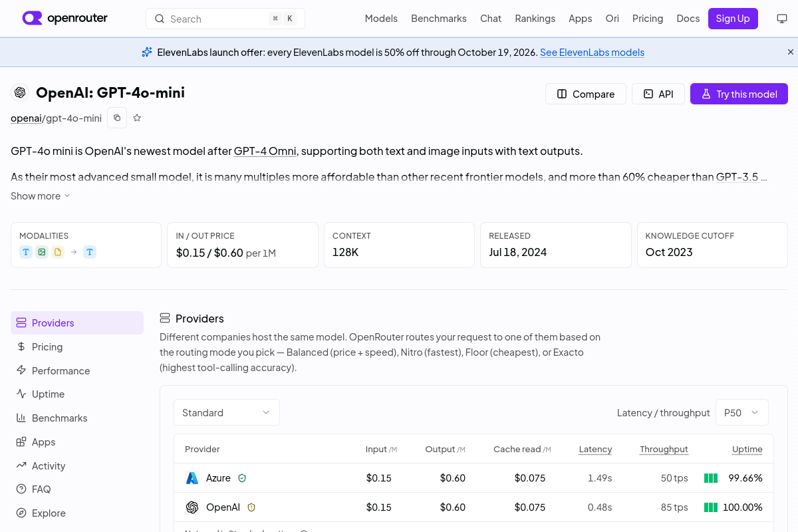798x532 pixels.
Task: Open the API button
Action: click(x=658, y=94)
